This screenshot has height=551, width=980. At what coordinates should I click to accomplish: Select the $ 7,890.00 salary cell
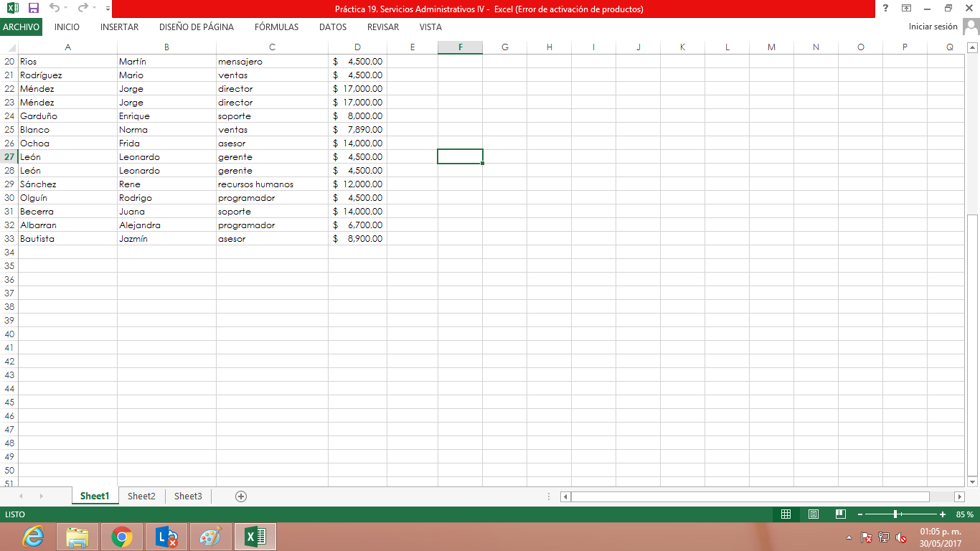(357, 130)
